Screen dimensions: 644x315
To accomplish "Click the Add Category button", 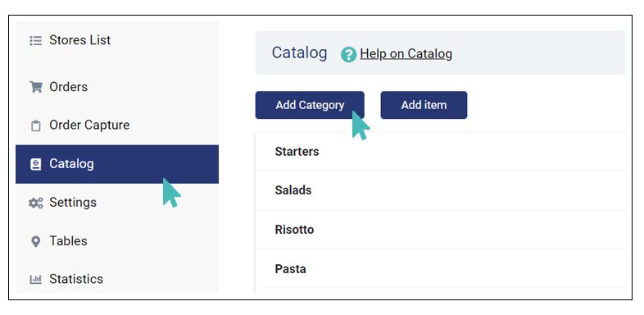I will coord(310,105).
